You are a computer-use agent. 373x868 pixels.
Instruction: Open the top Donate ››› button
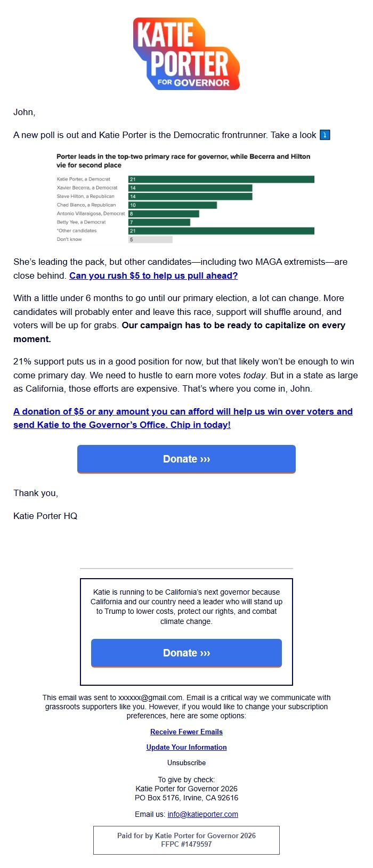click(186, 459)
